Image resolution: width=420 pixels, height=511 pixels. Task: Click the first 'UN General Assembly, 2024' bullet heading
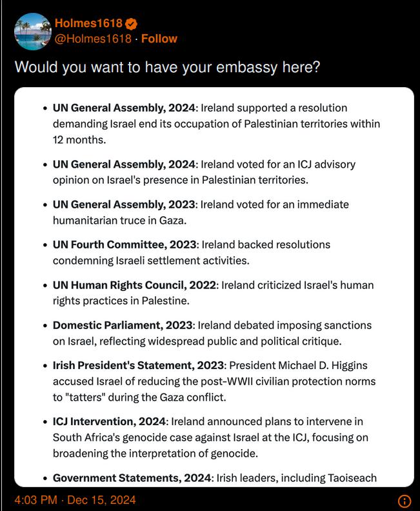point(124,108)
